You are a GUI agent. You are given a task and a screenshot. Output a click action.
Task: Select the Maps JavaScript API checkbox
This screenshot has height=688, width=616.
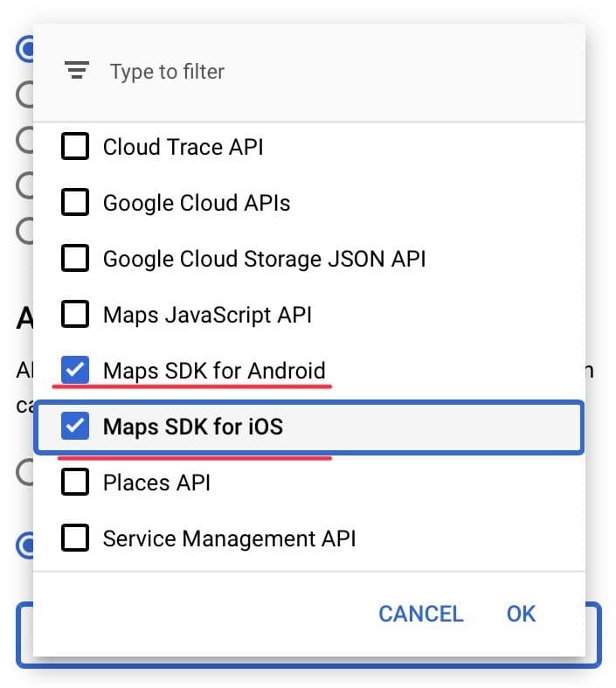76,315
